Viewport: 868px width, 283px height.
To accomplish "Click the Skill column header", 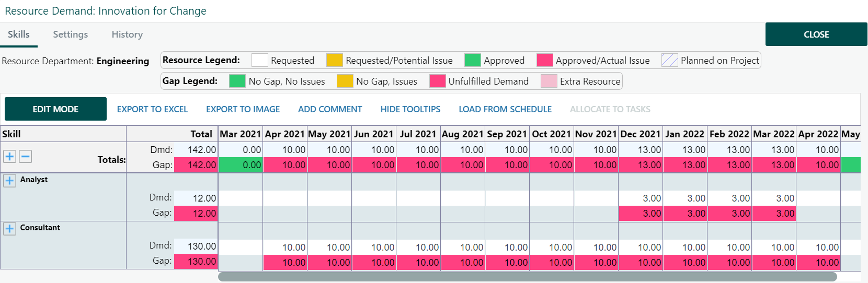I will (x=63, y=134).
